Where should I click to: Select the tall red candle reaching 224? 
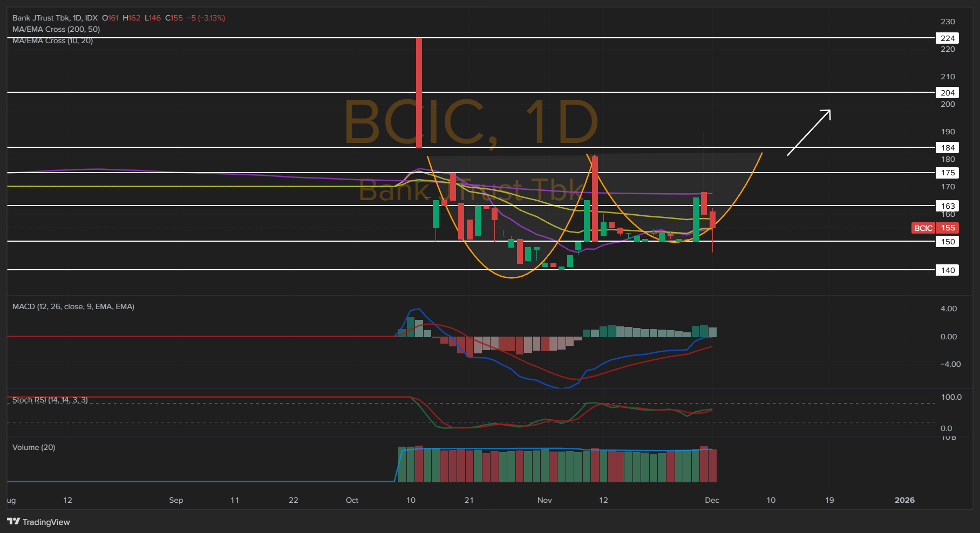[x=419, y=93]
